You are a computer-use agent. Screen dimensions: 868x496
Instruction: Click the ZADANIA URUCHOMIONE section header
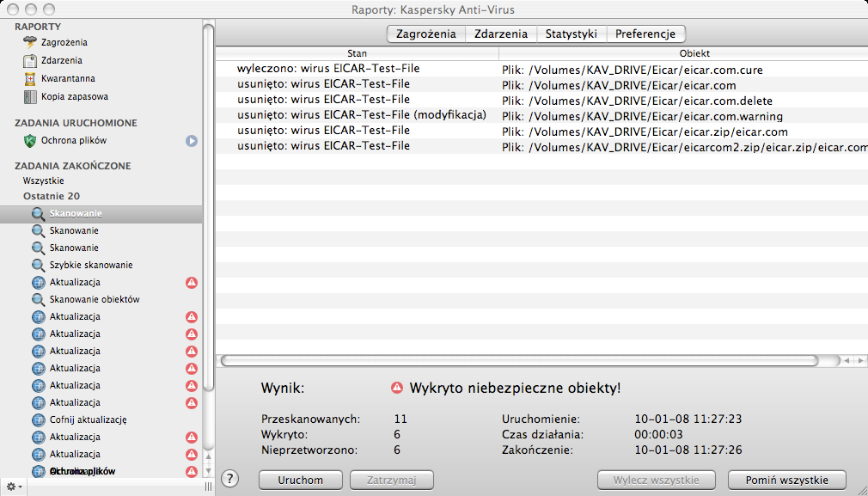(x=76, y=123)
